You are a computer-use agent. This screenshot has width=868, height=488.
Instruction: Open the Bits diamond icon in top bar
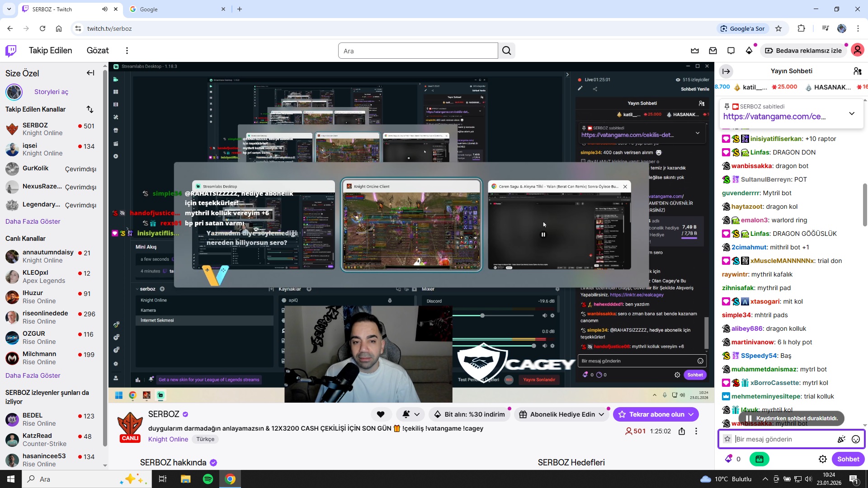[x=749, y=51]
